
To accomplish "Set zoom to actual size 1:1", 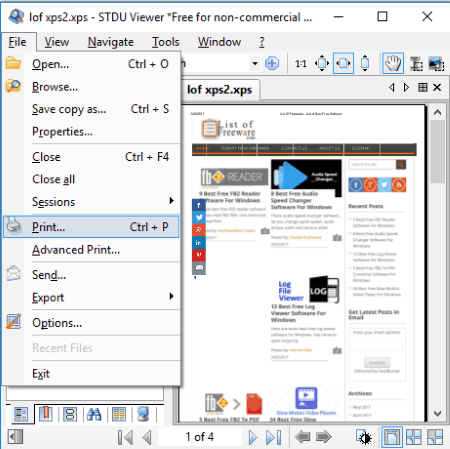I will tap(300, 63).
